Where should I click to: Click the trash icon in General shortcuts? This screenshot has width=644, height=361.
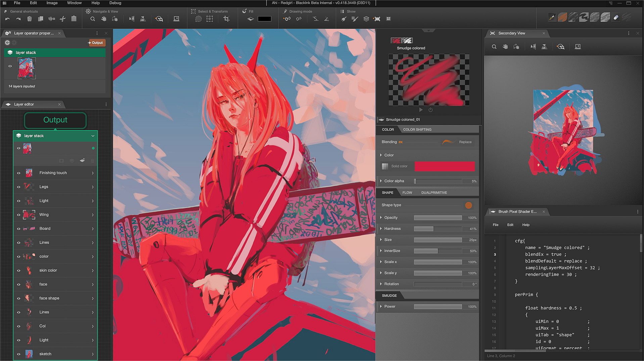coord(30,19)
